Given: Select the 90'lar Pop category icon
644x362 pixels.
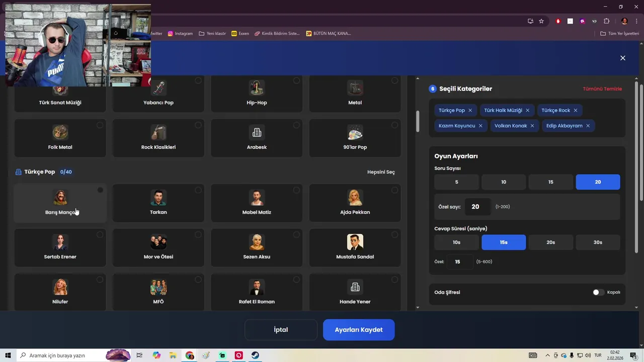Looking at the screenshot, I should click(355, 133).
